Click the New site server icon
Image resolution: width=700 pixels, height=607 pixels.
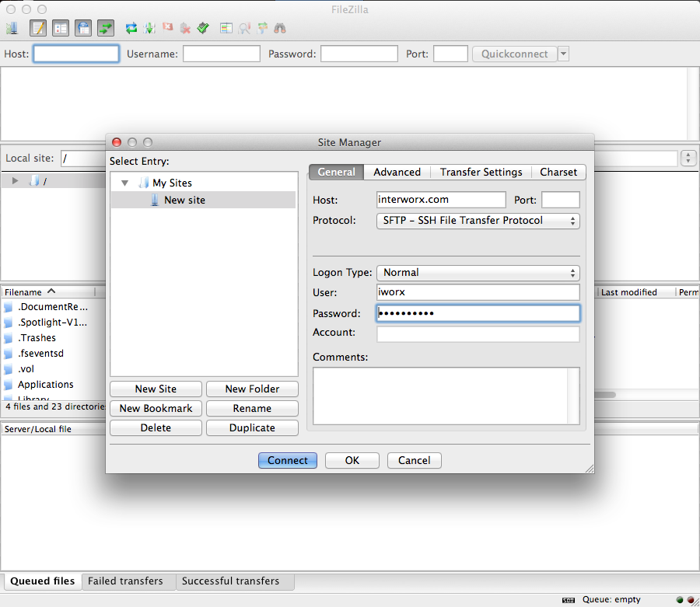(155, 200)
